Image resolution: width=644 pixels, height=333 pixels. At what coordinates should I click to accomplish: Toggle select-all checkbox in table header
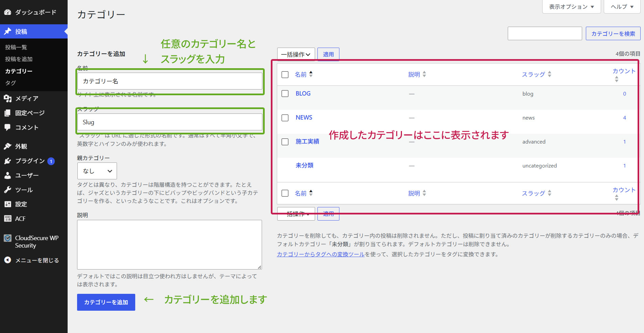pyautogui.click(x=285, y=74)
